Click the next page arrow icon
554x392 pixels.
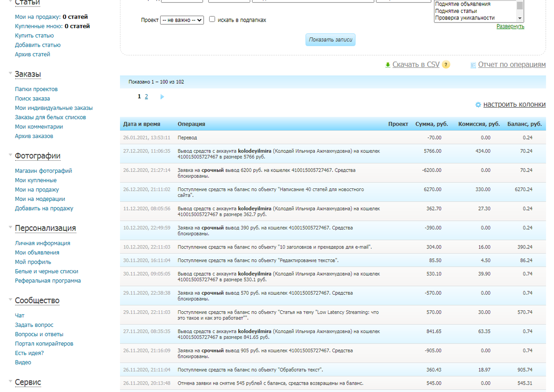pyautogui.click(x=162, y=97)
